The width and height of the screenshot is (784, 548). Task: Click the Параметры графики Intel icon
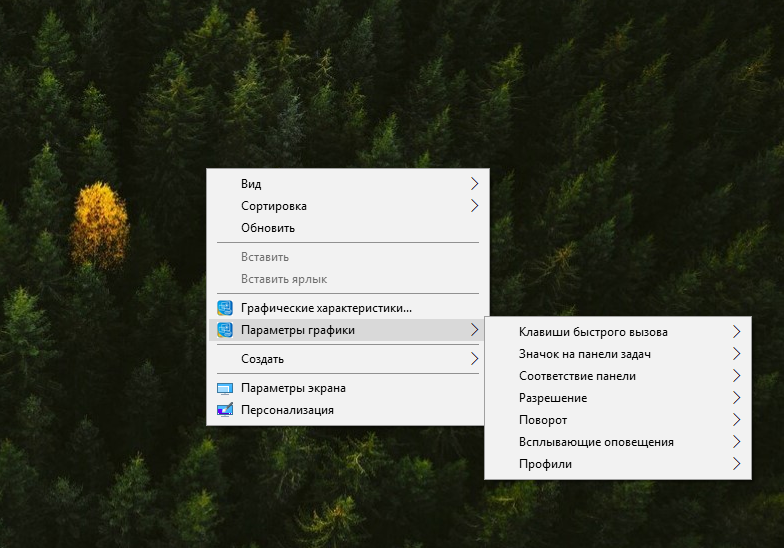[225, 330]
